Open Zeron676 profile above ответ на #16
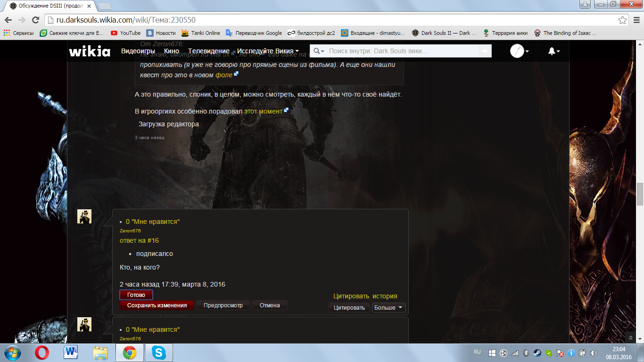644x362 pixels. point(130,231)
